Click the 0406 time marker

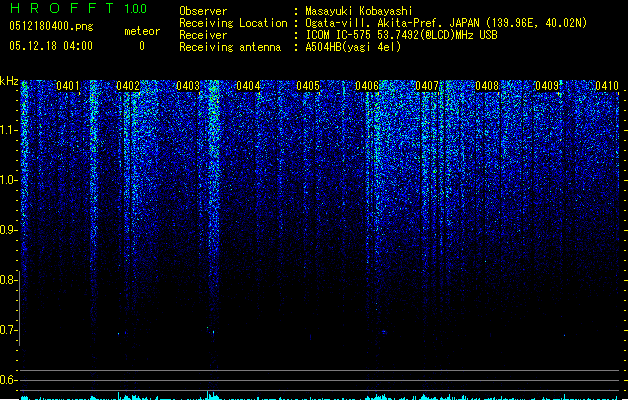click(367, 85)
